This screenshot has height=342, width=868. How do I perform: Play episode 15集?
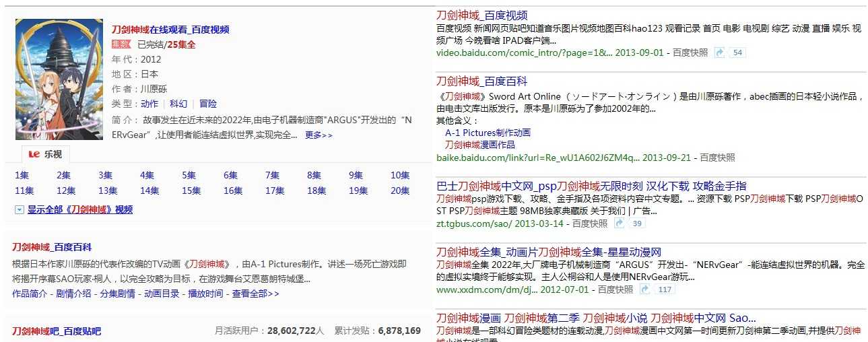point(191,191)
